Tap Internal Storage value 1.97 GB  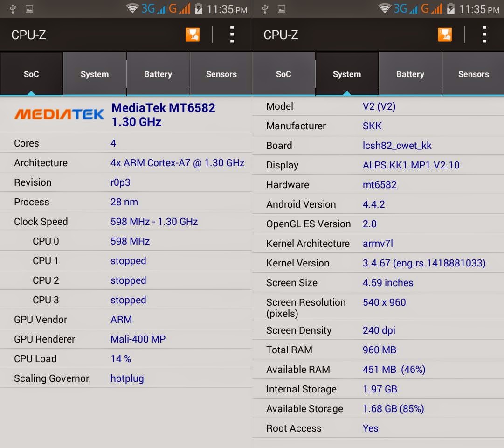click(x=380, y=389)
